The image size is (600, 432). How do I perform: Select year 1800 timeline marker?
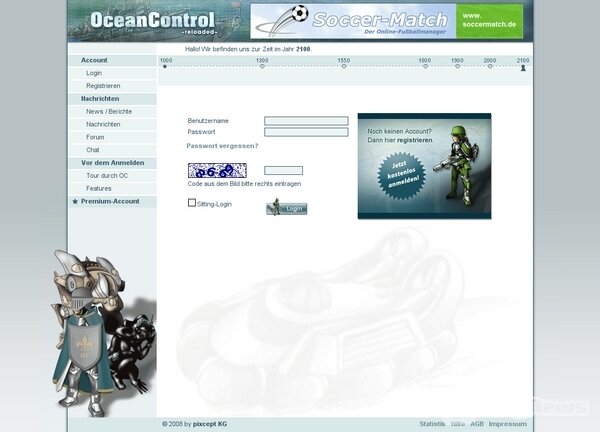point(425,66)
